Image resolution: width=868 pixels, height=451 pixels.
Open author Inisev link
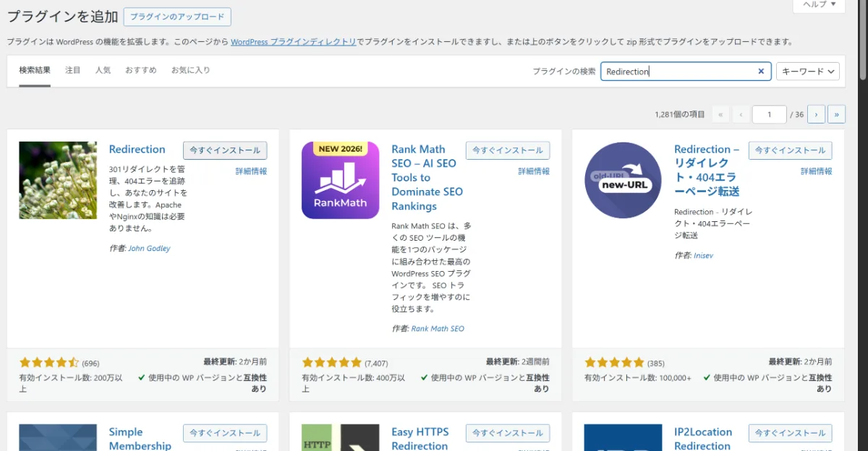pyautogui.click(x=704, y=256)
